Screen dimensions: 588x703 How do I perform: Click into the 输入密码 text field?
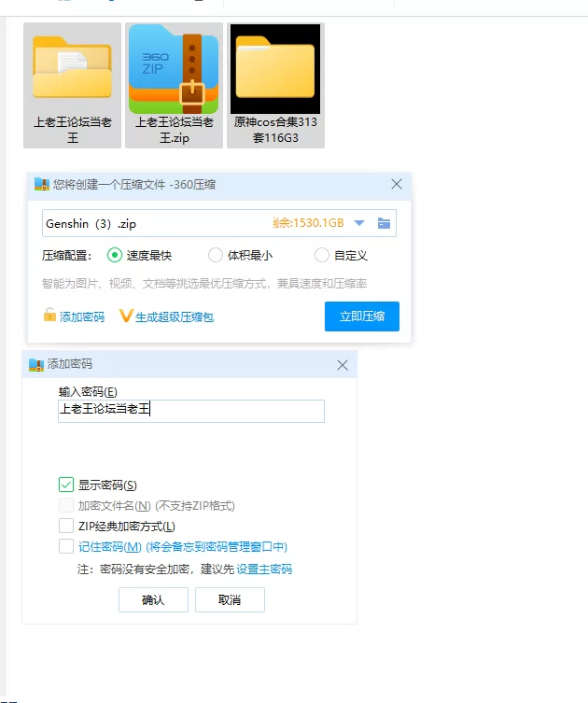190,411
